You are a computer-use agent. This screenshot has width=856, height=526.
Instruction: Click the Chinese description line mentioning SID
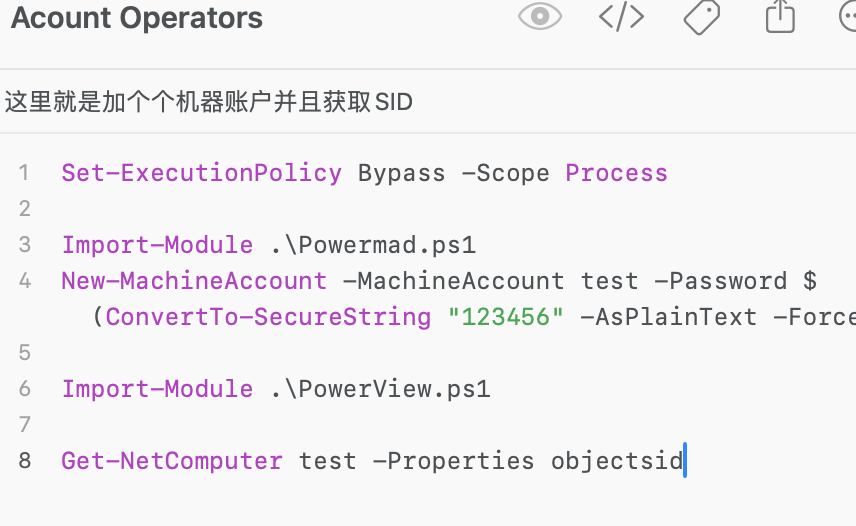(x=209, y=102)
